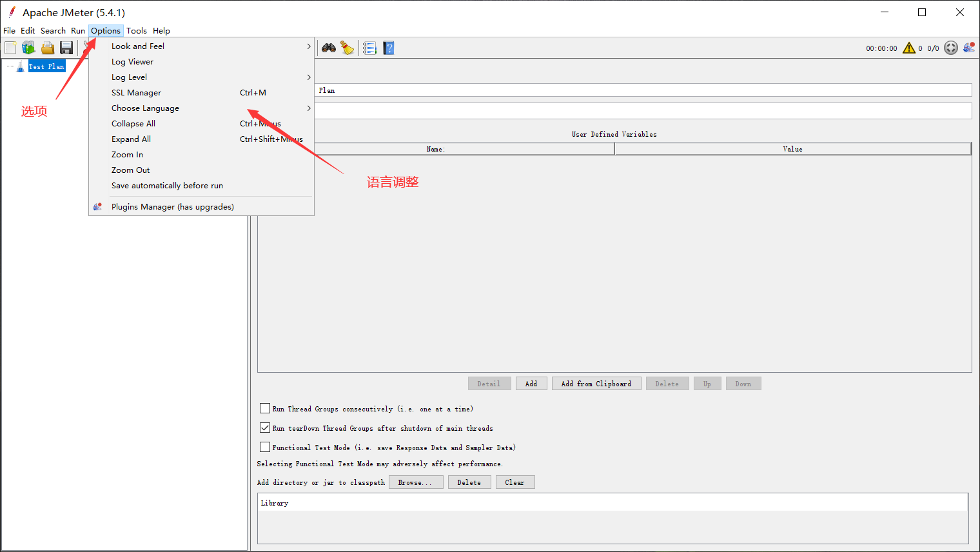Click the Name: column header
Viewport: 980px width, 552px height.
[x=436, y=149]
